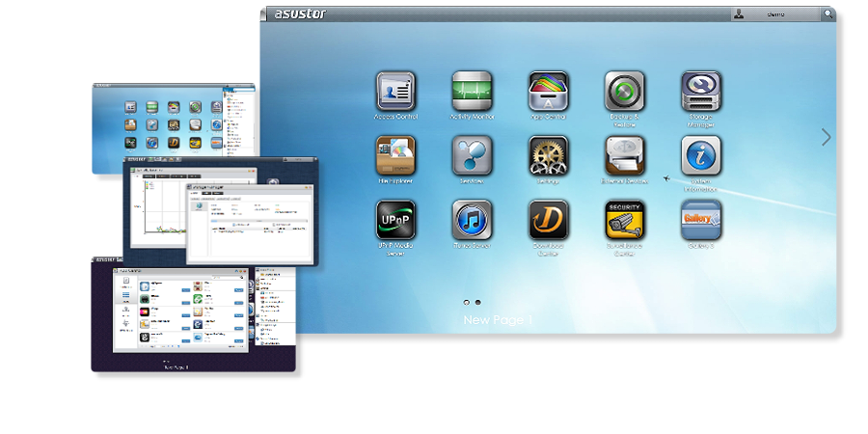This screenshot has width=868, height=434.
Task: Go to next desktop page with the right arrow
Action: (x=826, y=137)
